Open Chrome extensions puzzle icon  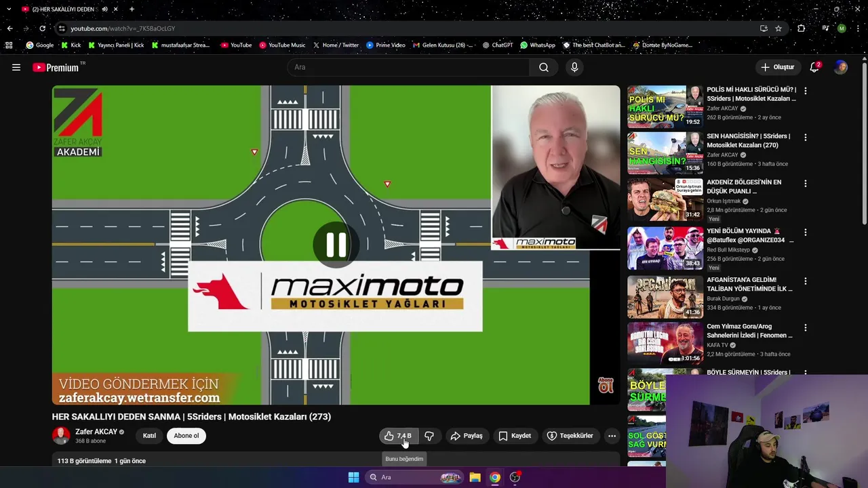pos(802,28)
